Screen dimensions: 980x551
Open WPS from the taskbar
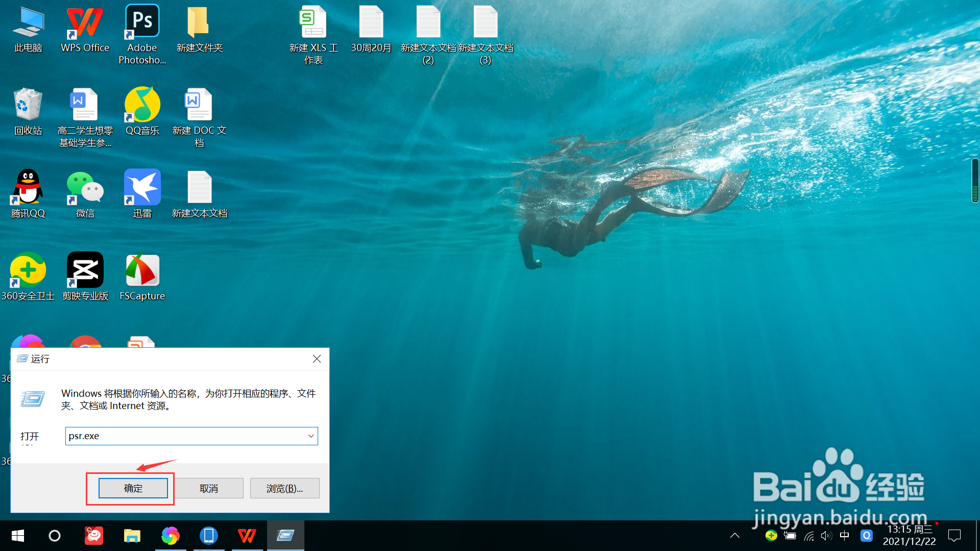(x=247, y=536)
